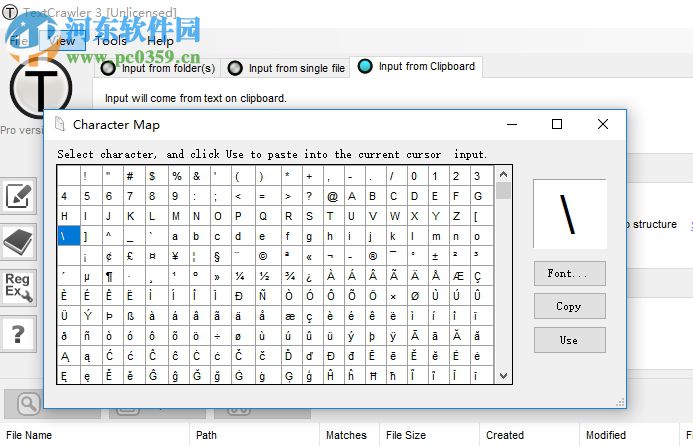Select the Æ ligature character
The width and height of the screenshot is (693, 446).
(458, 276)
